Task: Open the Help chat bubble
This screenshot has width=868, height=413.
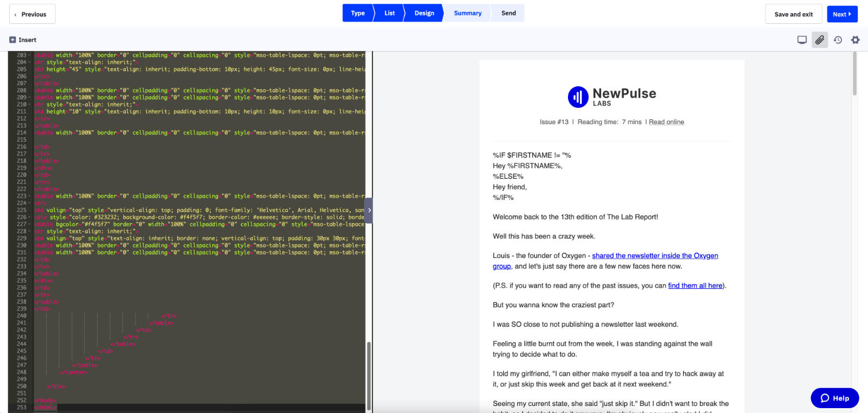Action: (835, 398)
